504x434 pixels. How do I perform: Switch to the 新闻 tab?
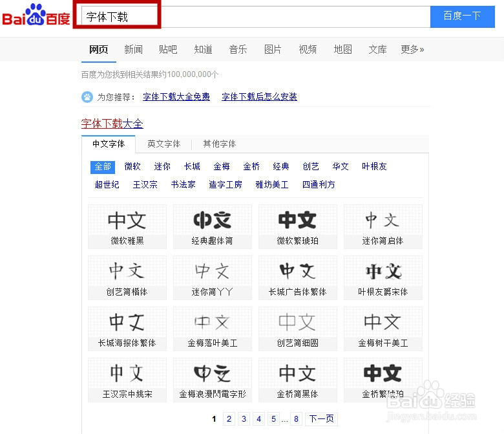click(133, 49)
